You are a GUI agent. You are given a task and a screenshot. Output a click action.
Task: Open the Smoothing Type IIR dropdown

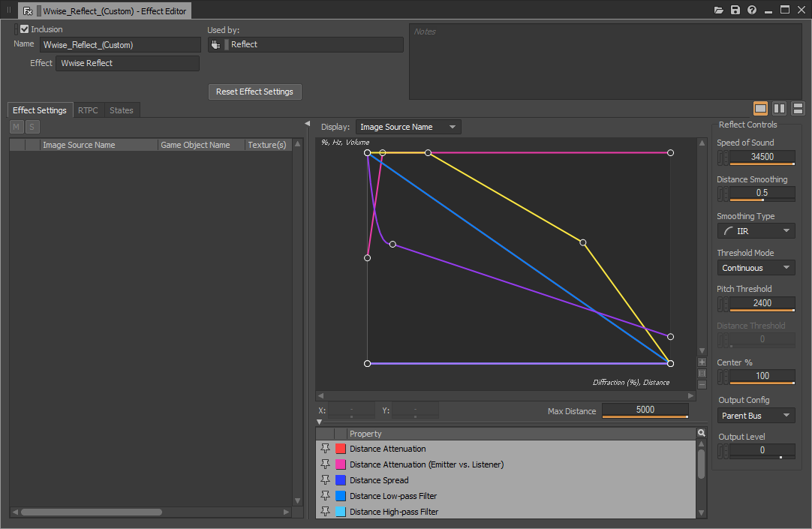tap(756, 231)
